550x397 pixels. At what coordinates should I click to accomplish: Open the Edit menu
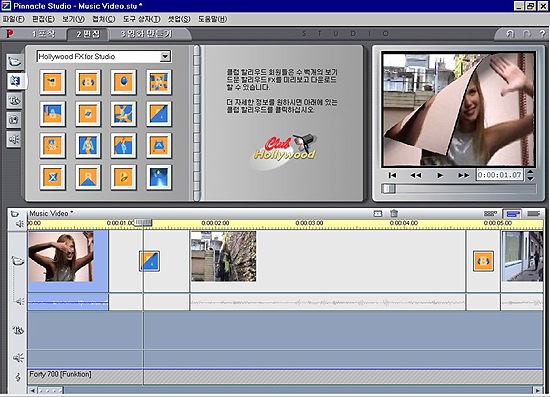tap(43, 19)
